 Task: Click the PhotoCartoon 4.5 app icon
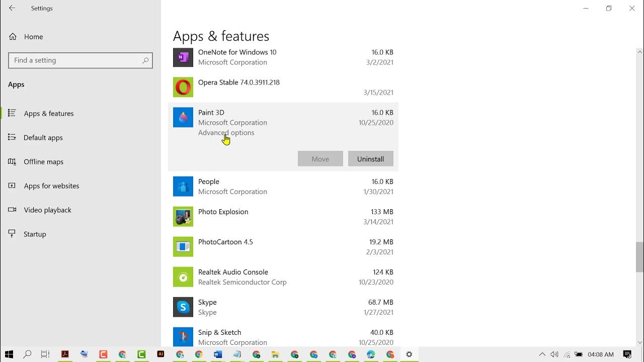pyautogui.click(x=183, y=246)
